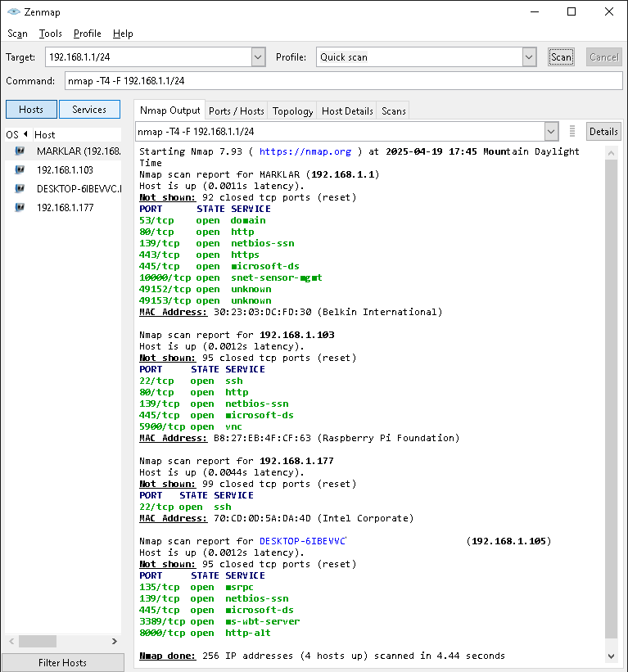Click the 443/tcp https line
The width and height of the screenshot is (628, 672).
point(199,255)
